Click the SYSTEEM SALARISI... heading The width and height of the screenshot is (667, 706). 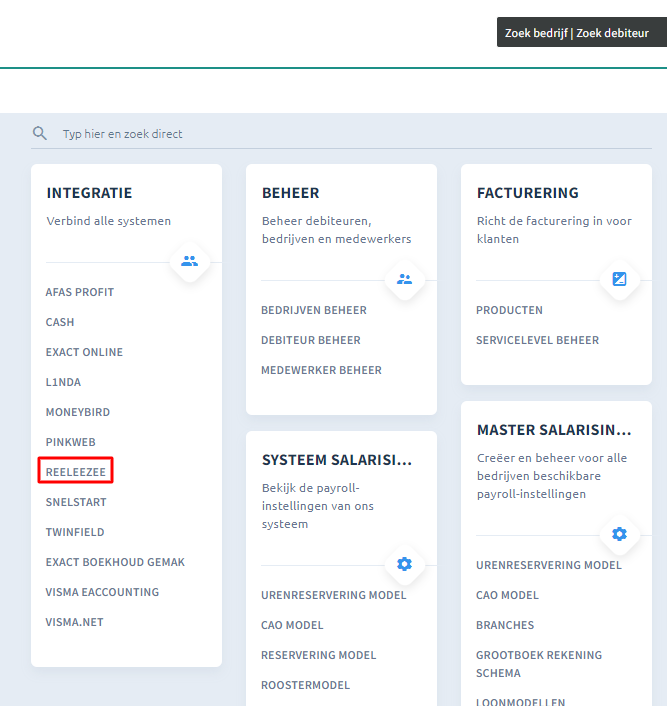(x=337, y=460)
